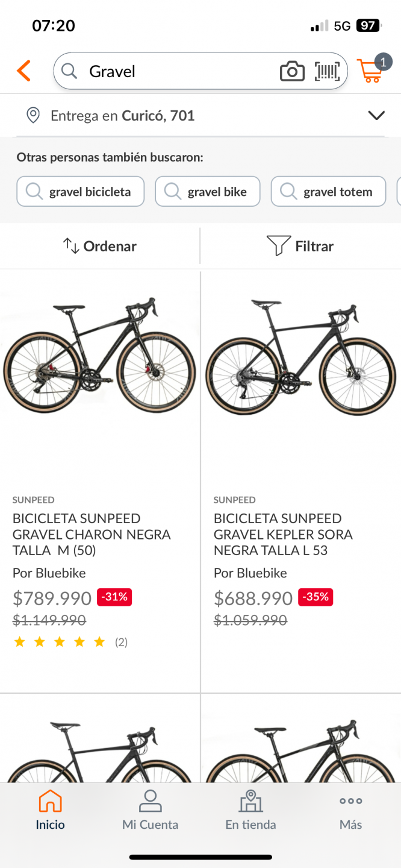Open the Mi Cuenta tab
The image size is (401, 868).
point(150,811)
